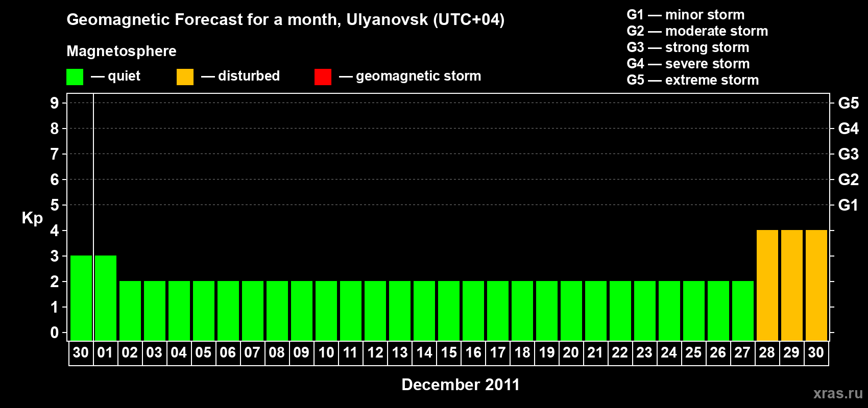Select the green bar for day 15
This screenshot has width=868, height=408.
[x=449, y=311]
